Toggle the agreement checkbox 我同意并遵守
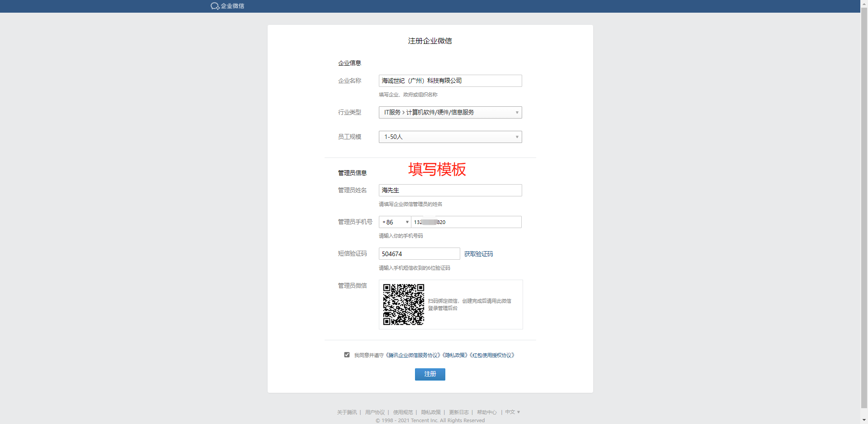Viewport: 868px width, 424px height. coord(347,355)
